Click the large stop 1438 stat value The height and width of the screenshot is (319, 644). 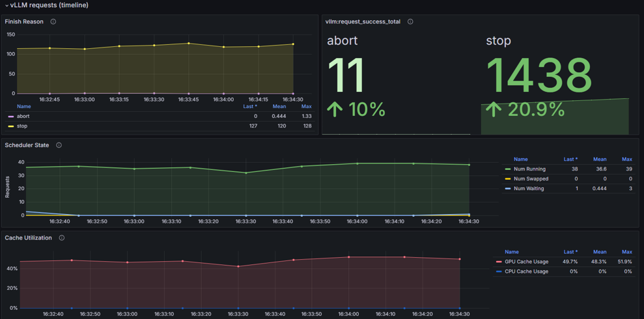pyautogui.click(x=539, y=75)
